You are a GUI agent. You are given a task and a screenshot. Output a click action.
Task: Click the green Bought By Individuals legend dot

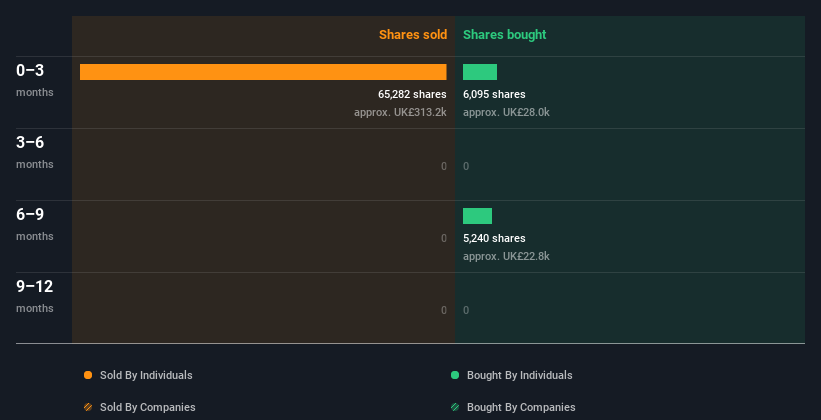(x=455, y=375)
